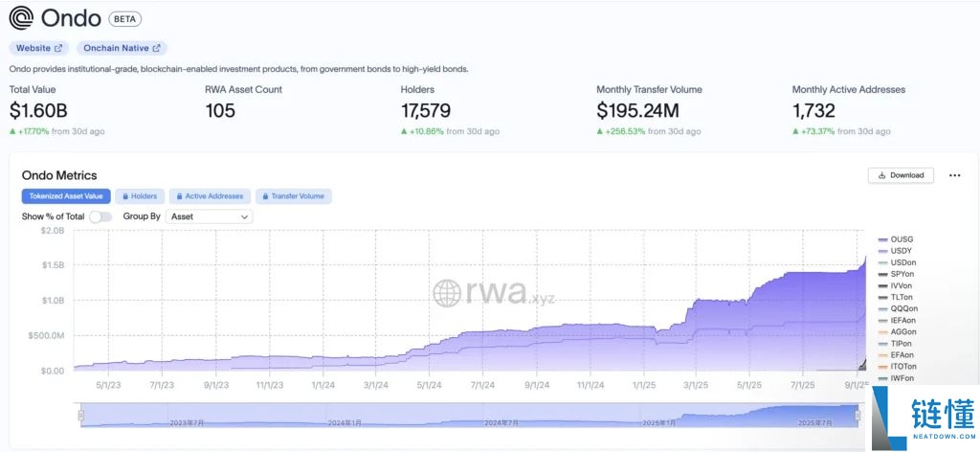Open the three-dot more options menu
The image size is (980, 452).
pyautogui.click(x=954, y=175)
